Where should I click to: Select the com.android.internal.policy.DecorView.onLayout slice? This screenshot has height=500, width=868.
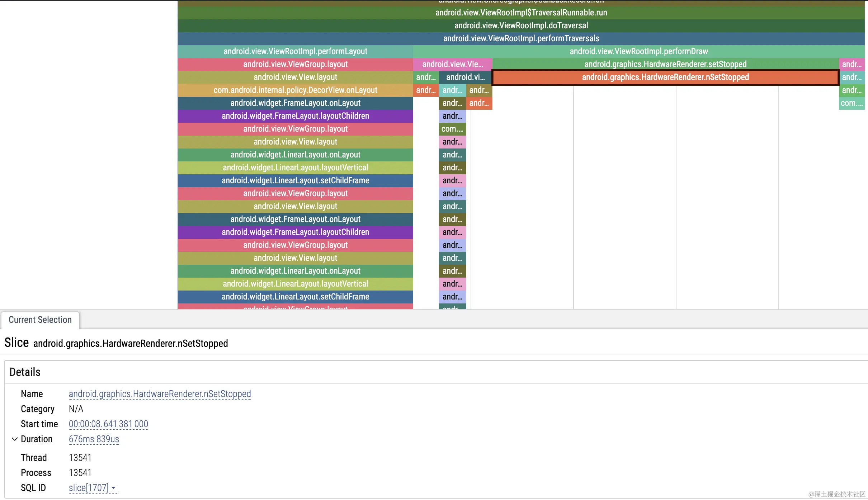point(295,90)
